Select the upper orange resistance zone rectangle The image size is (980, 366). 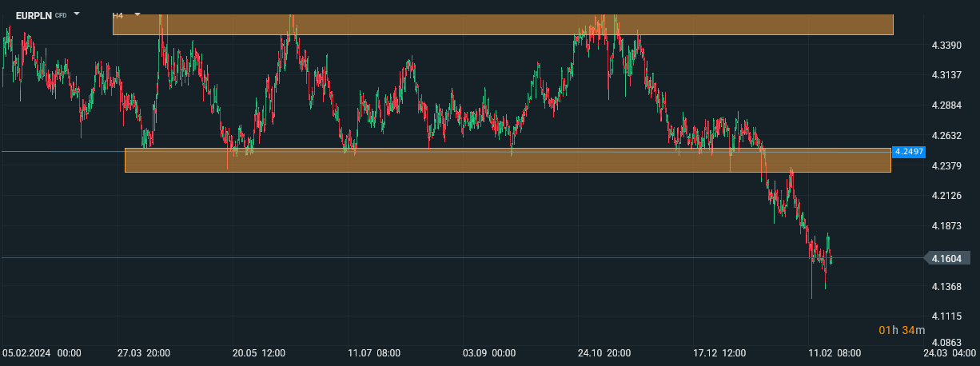pos(503,25)
